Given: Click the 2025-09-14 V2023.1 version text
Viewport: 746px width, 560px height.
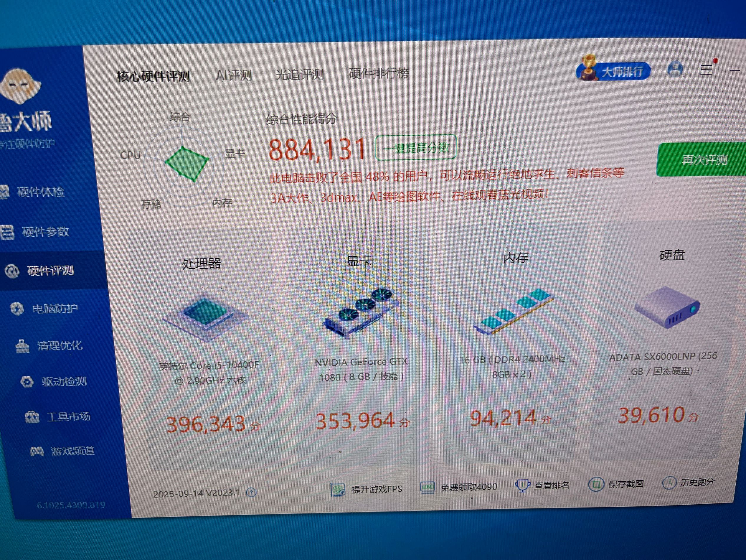Looking at the screenshot, I should (x=197, y=494).
